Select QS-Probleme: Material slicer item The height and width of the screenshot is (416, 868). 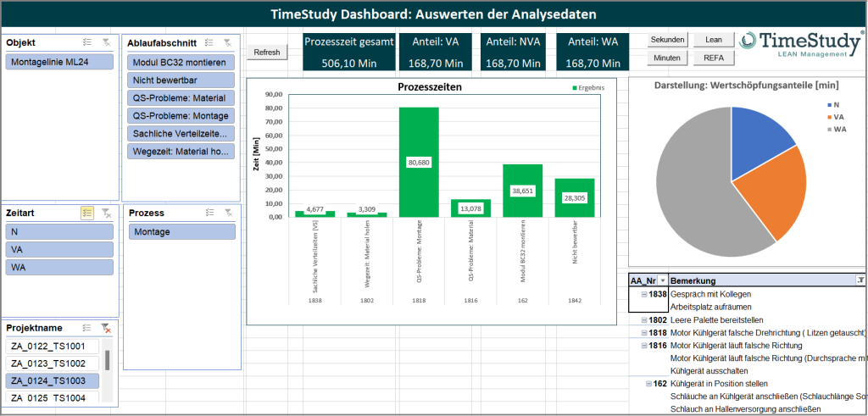coord(181,98)
